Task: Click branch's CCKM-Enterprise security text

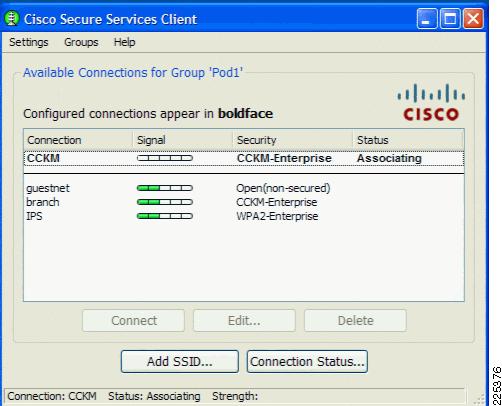Action: coord(277,202)
